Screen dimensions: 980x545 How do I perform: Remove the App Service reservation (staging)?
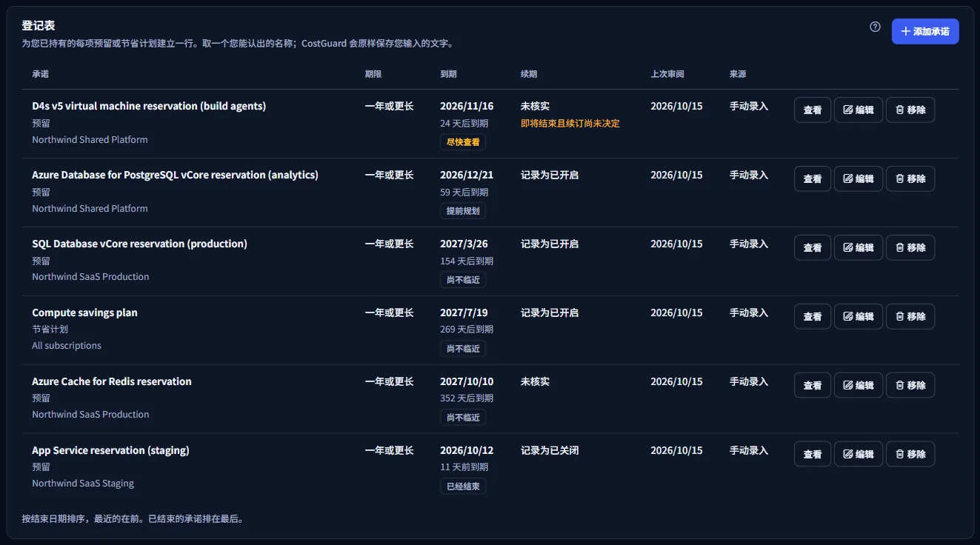[x=910, y=454]
